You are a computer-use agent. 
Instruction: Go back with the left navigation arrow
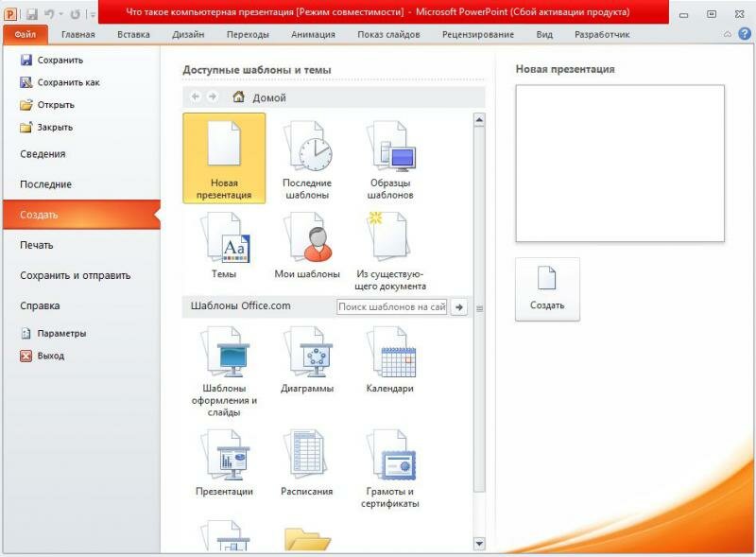(196, 97)
